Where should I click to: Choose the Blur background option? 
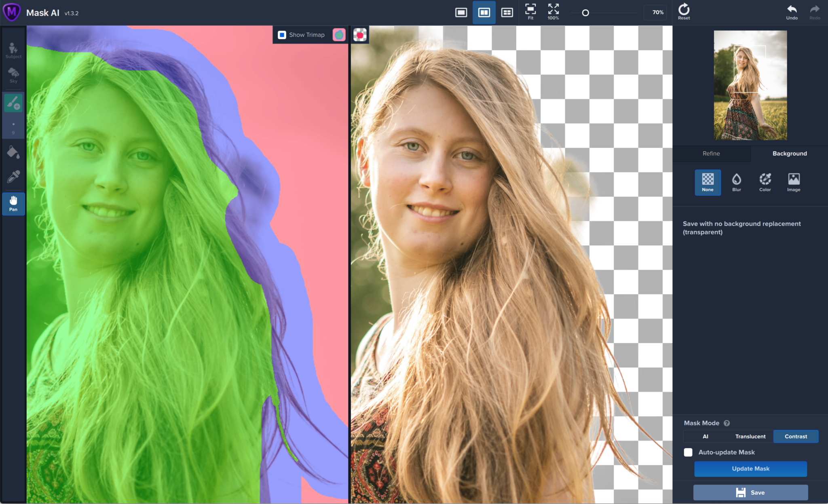[736, 182]
